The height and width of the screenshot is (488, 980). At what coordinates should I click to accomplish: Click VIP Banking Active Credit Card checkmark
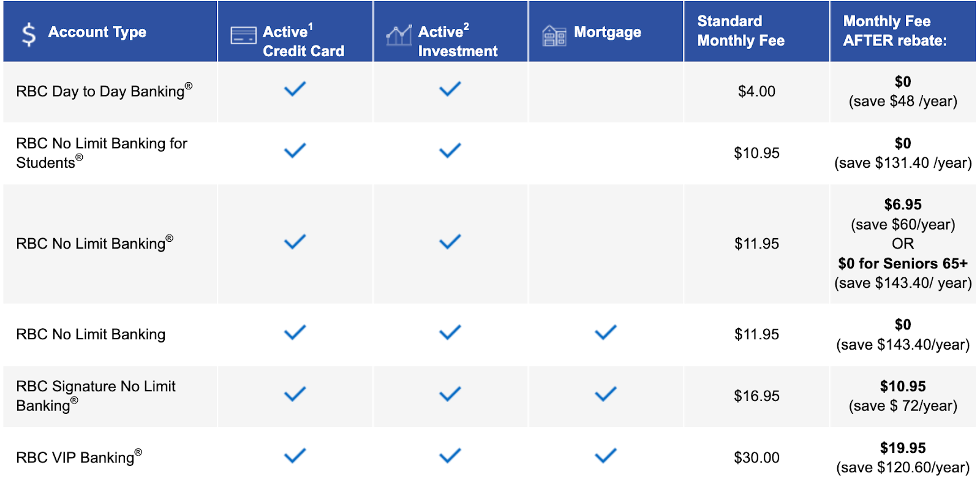[x=295, y=456]
